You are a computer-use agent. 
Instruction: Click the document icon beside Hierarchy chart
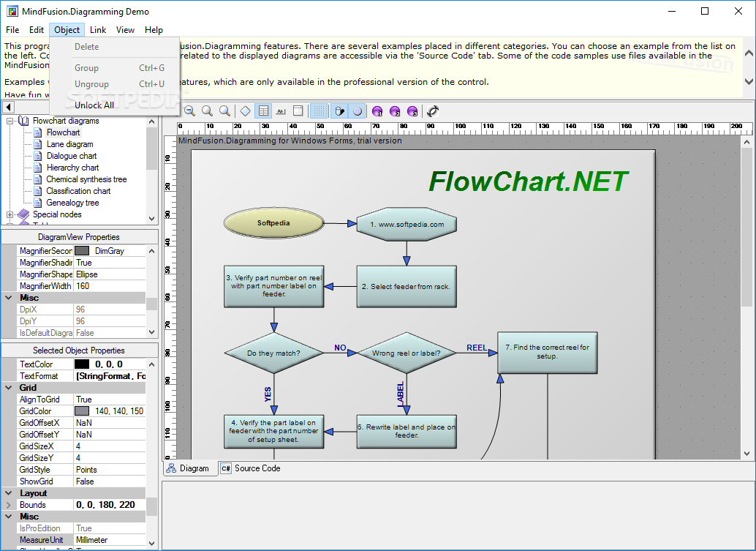37,168
